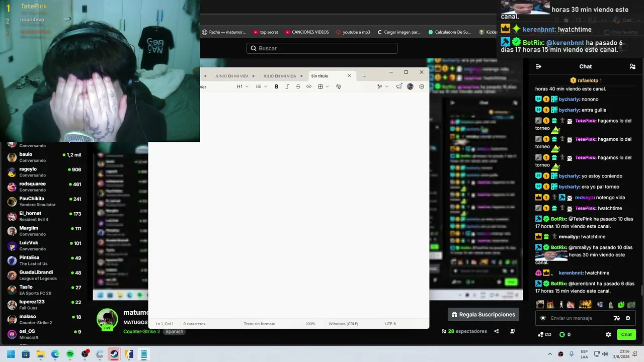Open the top secret bookmark
Screen dimensions: 644x362
tap(266, 32)
